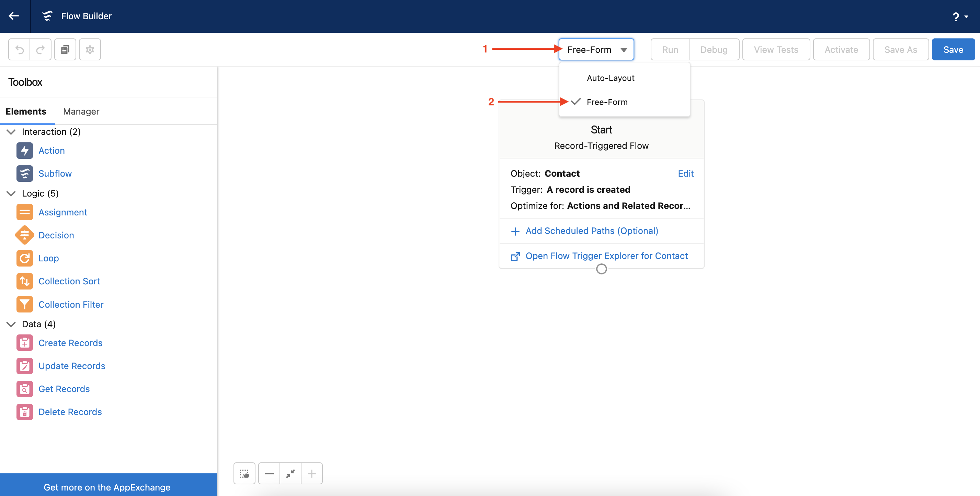Toggle the canvas selection mode icon

click(x=244, y=473)
